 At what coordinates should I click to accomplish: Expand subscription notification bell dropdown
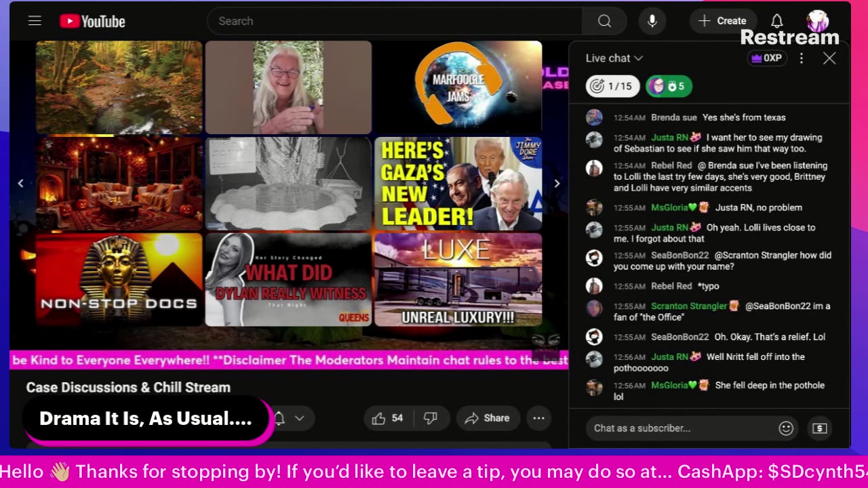coord(292,418)
